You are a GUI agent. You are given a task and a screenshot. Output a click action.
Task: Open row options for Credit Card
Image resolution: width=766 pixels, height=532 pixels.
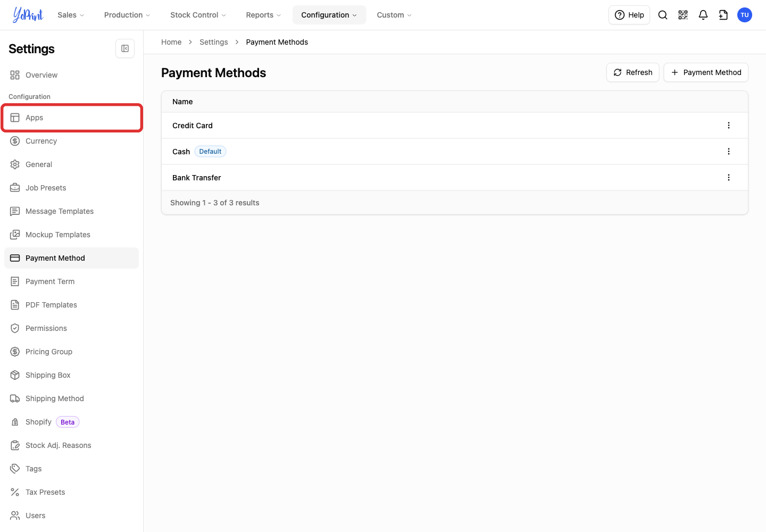pyautogui.click(x=729, y=126)
